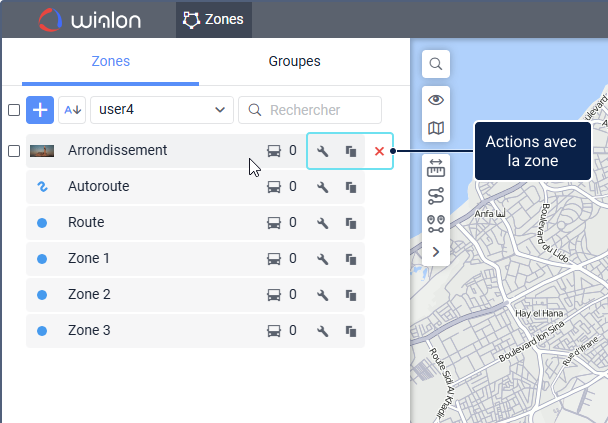Click the nearest units map tool

coord(436,223)
